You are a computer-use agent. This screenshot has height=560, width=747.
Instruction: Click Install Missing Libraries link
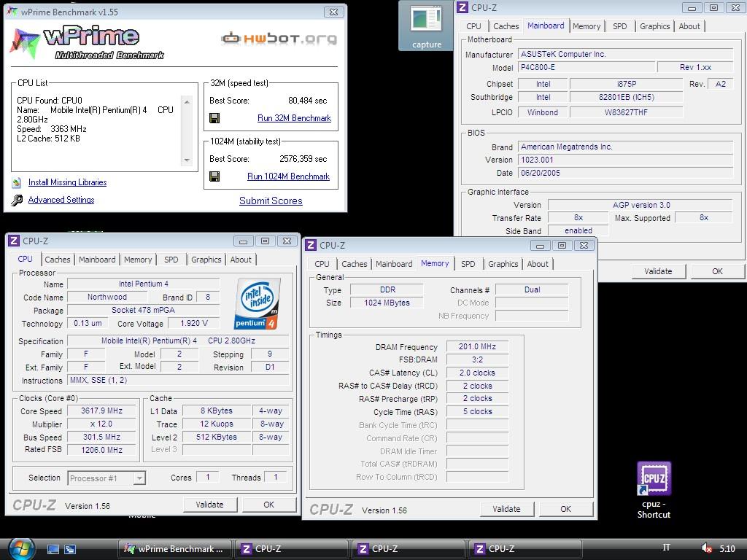(67, 182)
